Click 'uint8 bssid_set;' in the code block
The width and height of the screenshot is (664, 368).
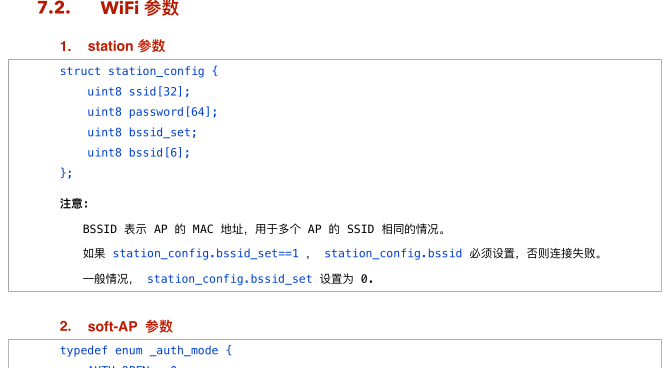142,132
